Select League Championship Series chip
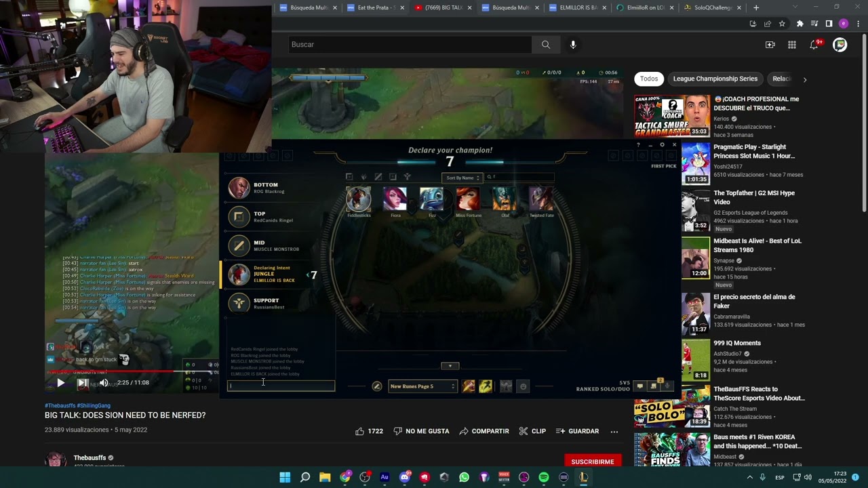868x488 pixels. coord(715,79)
